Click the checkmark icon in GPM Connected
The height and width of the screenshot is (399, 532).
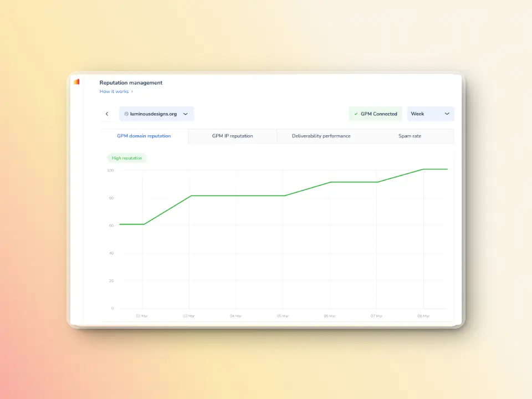click(x=356, y=114)
